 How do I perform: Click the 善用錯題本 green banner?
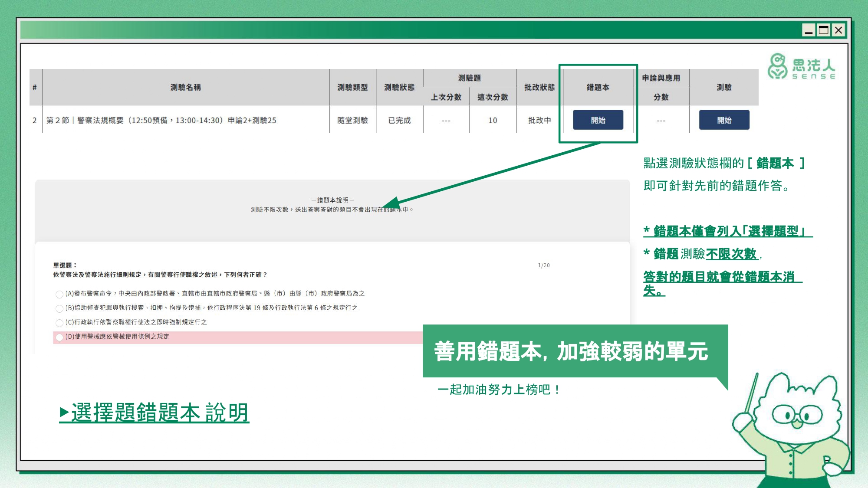pyautogui.click(x=571, y=351)
